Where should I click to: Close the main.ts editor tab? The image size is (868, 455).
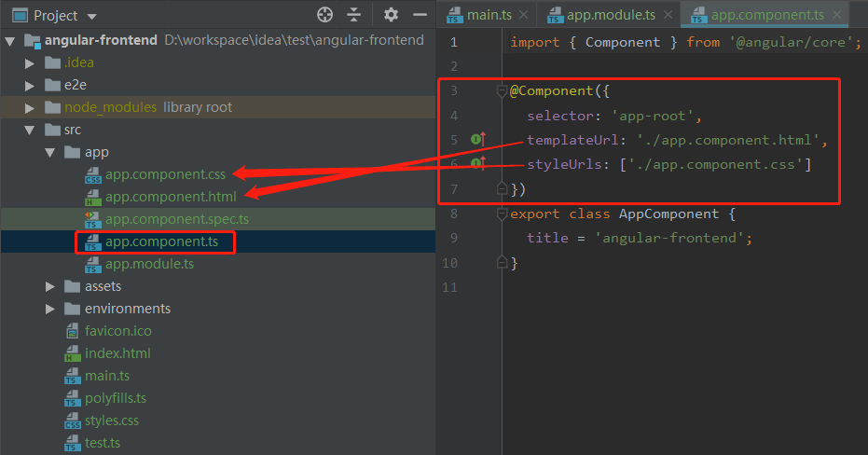[x=524, y=15]
